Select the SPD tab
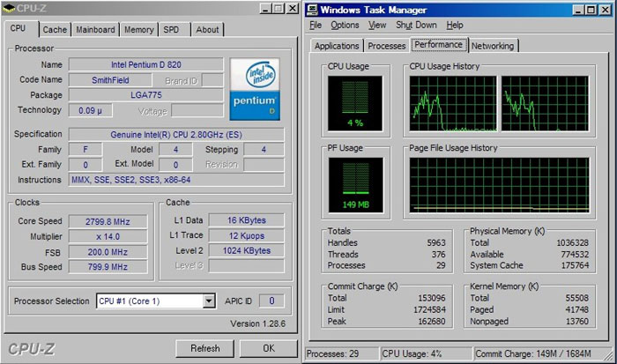Screen dimensions: 617x364 click(171, 30)
